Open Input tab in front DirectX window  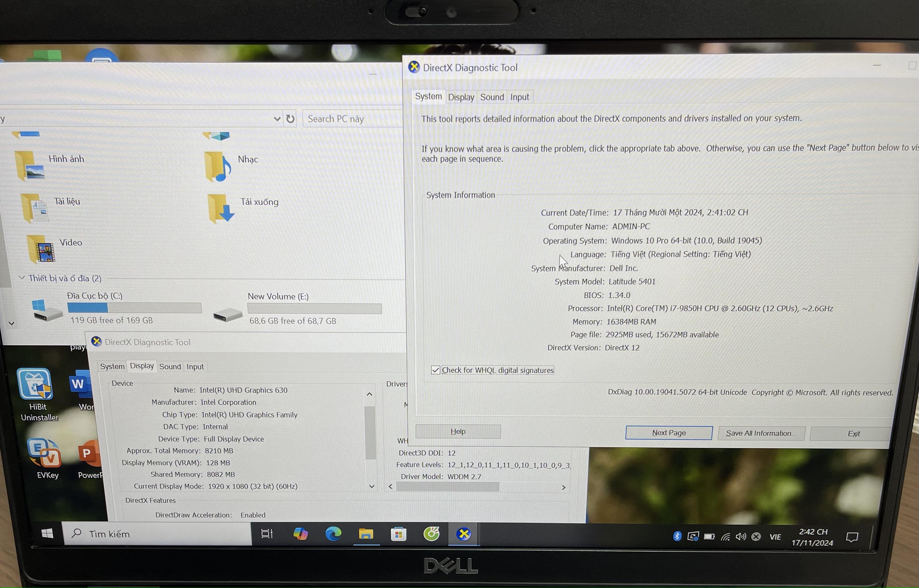click(519, 97)
